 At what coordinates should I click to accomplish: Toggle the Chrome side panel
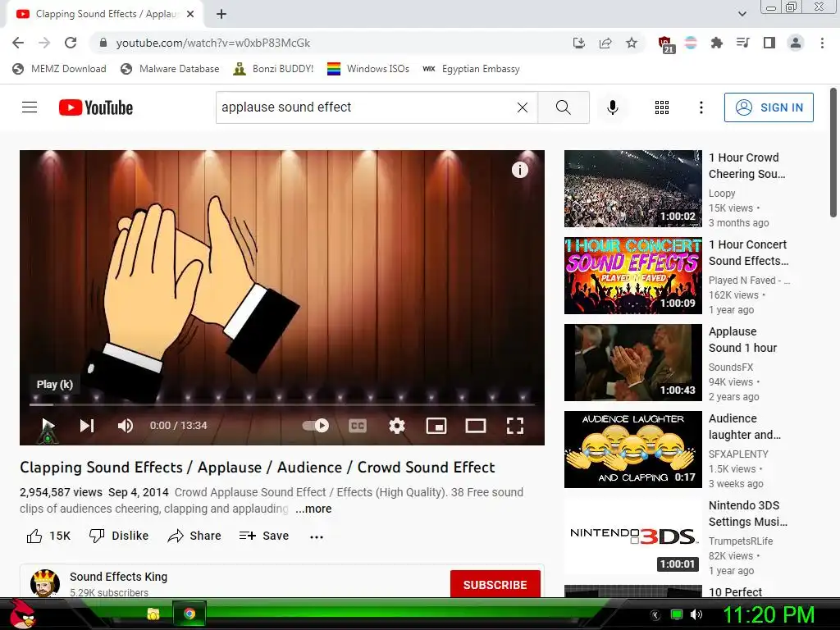769,43
